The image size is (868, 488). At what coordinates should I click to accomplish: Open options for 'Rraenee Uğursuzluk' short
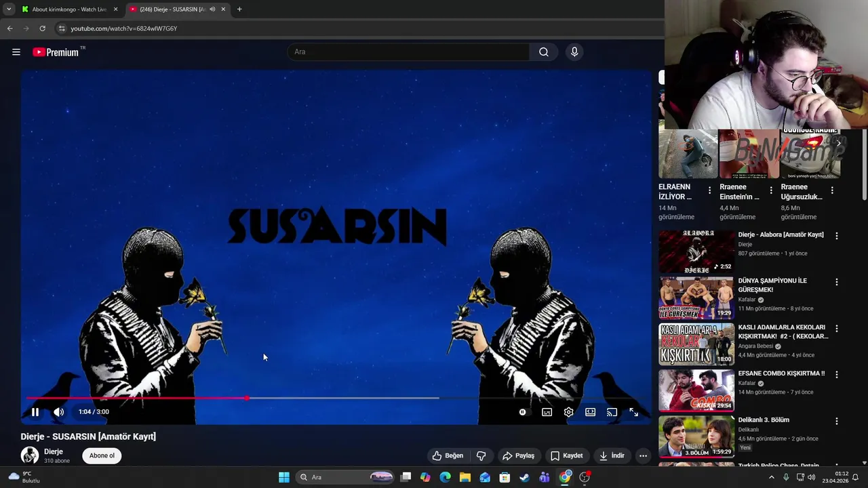[x=831, y=190]
